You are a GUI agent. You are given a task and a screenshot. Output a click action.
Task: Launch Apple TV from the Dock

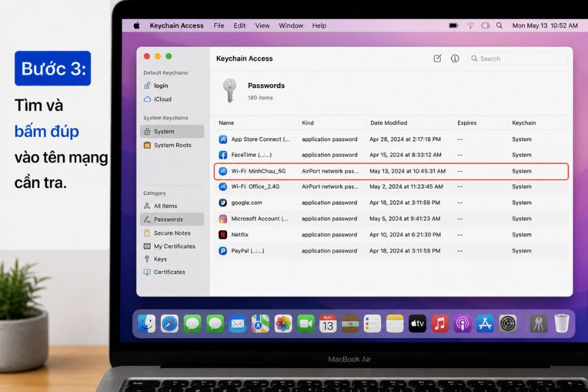click(417, 324)
